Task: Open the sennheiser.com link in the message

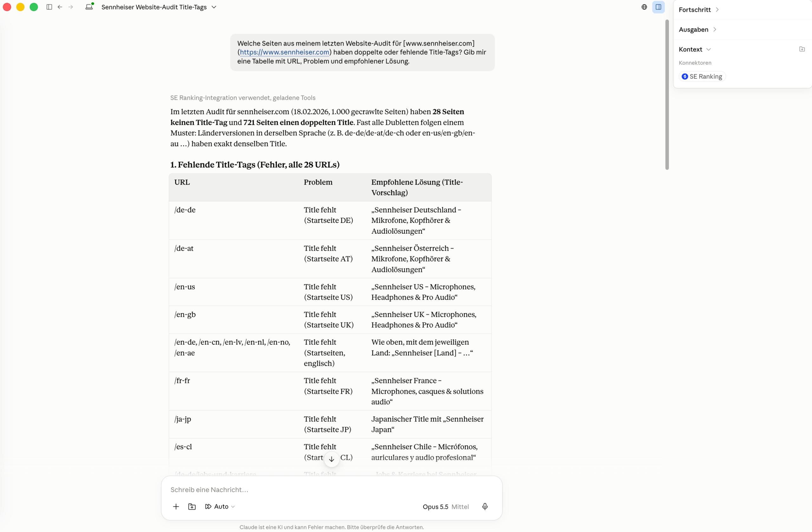Action: pyautogui.click(x=284, y=52)
